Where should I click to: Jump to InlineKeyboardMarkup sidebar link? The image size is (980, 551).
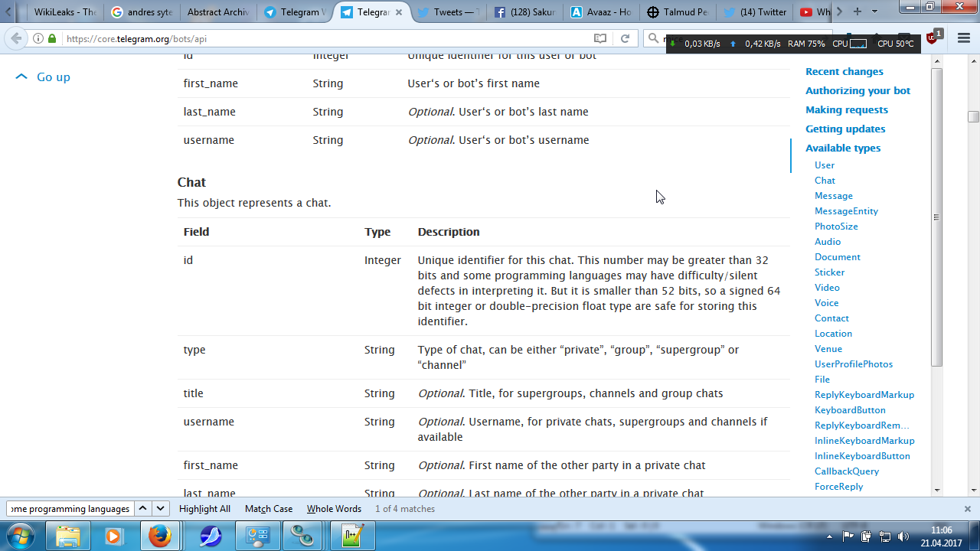click(864, 441)
